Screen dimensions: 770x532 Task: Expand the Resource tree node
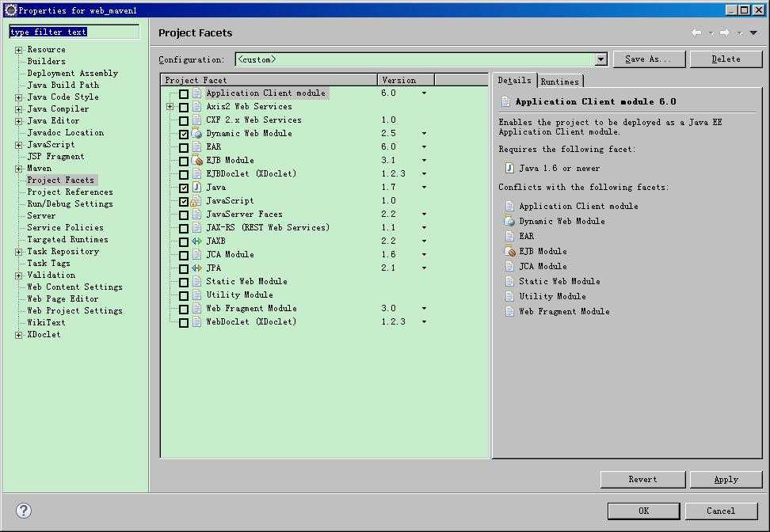(x=19, y=50)
